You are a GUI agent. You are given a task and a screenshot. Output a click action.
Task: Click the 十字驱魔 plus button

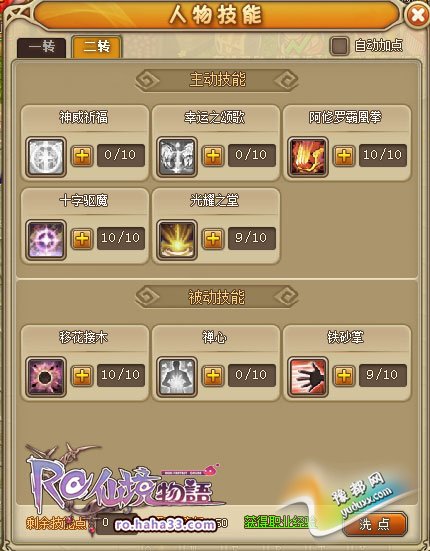pyautogui.click(x=82, y=239)
